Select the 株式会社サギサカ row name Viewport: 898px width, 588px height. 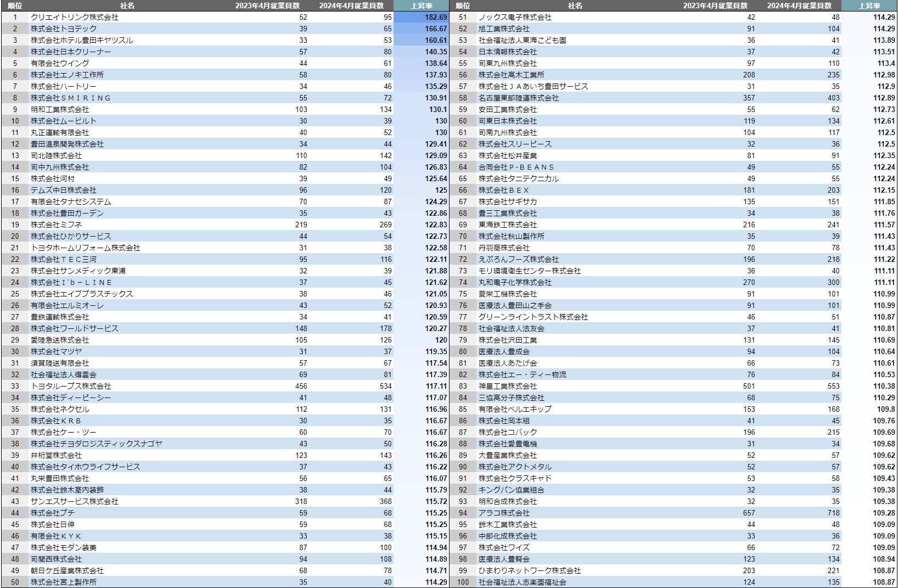coord(508,201)
